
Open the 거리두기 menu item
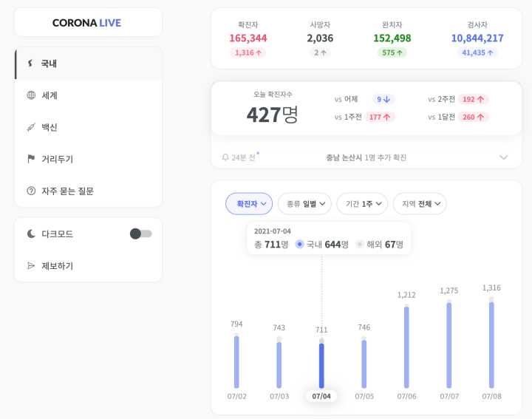pos(88,159)
